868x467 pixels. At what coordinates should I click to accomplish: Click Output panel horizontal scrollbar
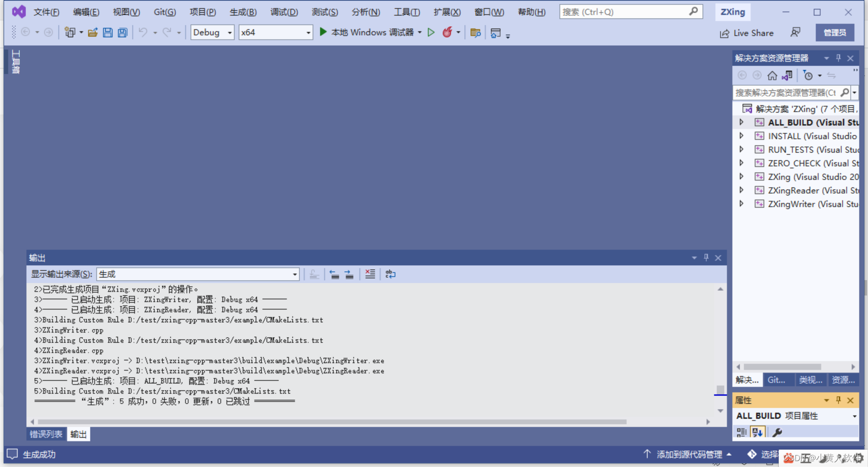[x=332, y=422]
